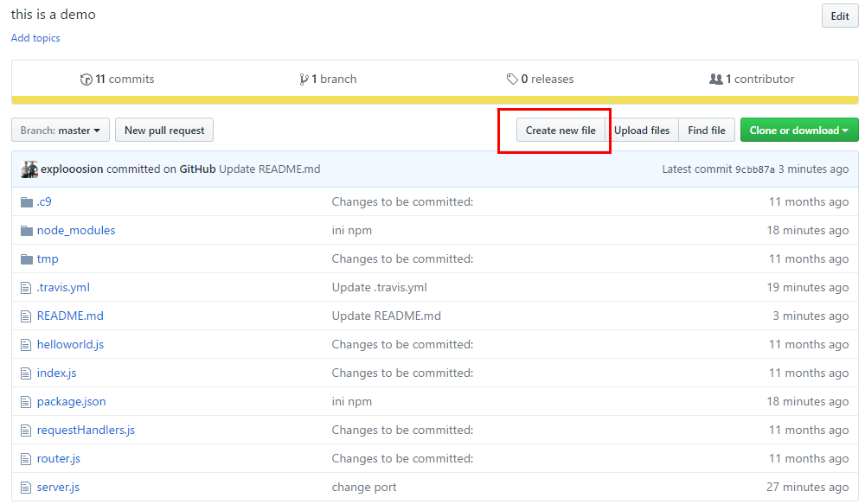Click the language color bar

point(435,100)
